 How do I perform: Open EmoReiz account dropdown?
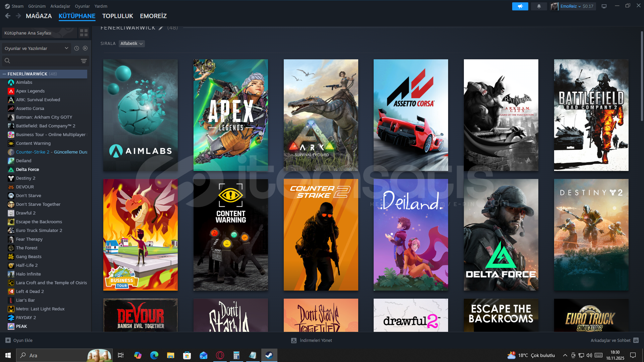(570, 6)
